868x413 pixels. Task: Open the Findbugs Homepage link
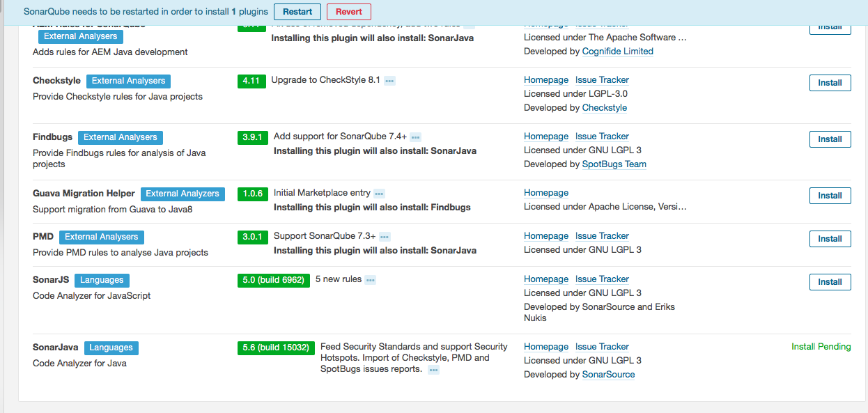[x=546, y=137]
